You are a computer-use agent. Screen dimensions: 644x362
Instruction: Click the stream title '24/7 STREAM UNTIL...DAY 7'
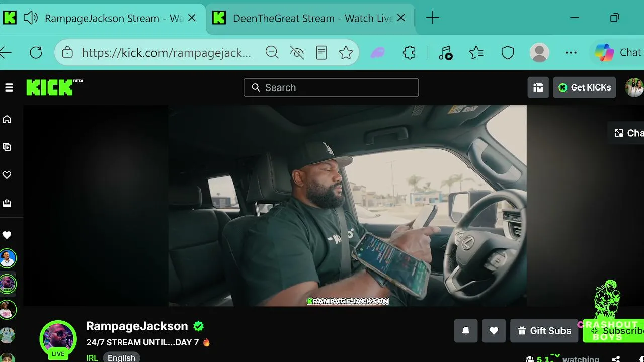[x=142, y=342]
